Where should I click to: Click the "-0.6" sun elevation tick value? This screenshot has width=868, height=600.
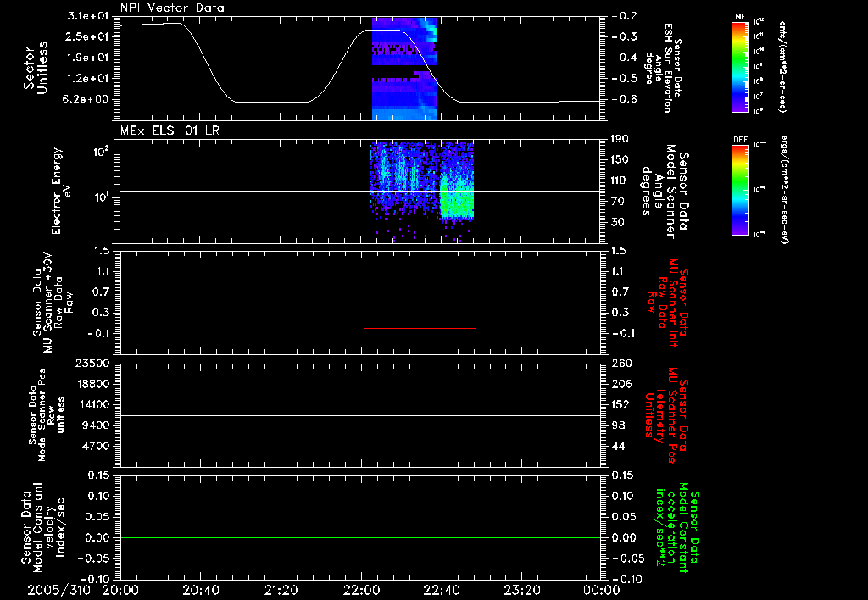coord(625,100)
